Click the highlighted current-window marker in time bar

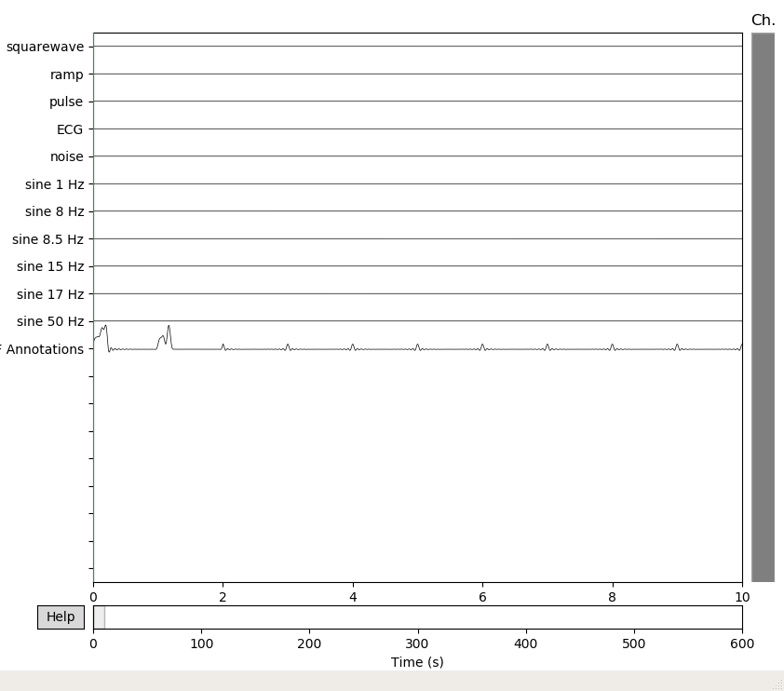99,617
